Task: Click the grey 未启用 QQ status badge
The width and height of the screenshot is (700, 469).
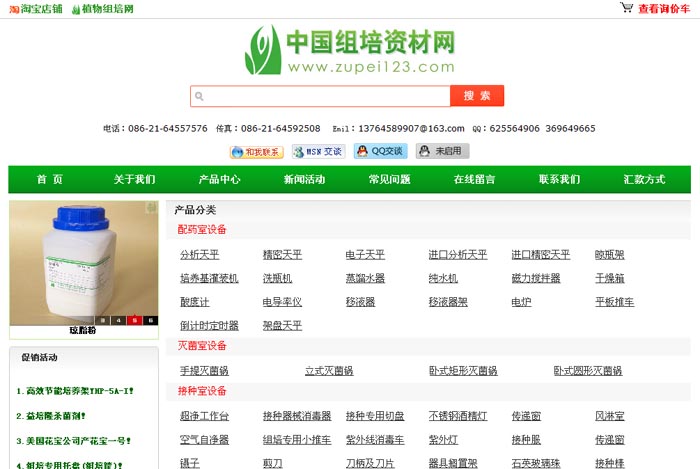Action: (x=442, y=152)
